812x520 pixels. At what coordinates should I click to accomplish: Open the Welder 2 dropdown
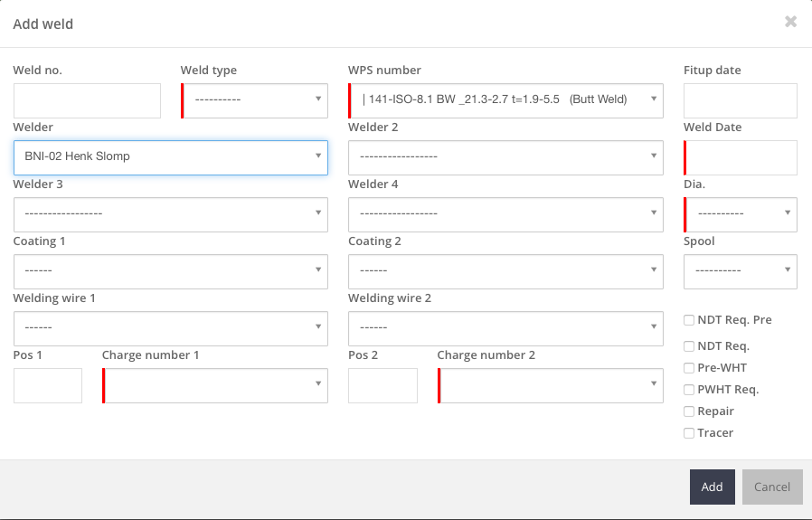pos(505,157)
